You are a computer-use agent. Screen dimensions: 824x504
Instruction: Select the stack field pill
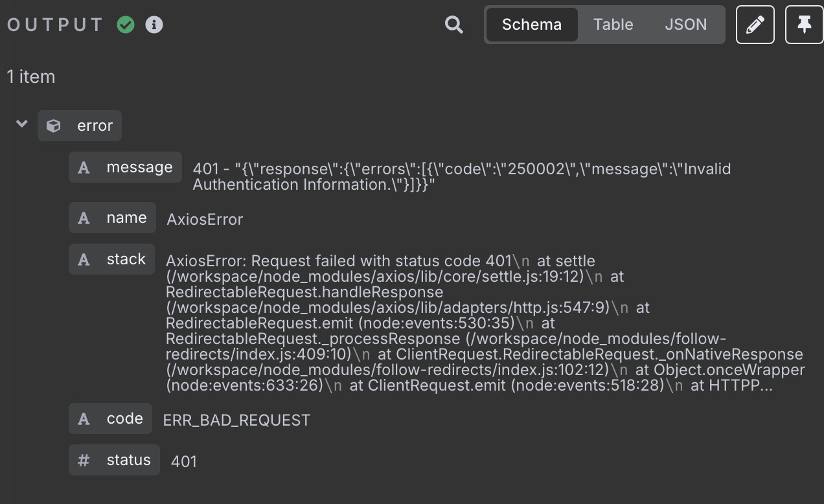pos(112,259)
